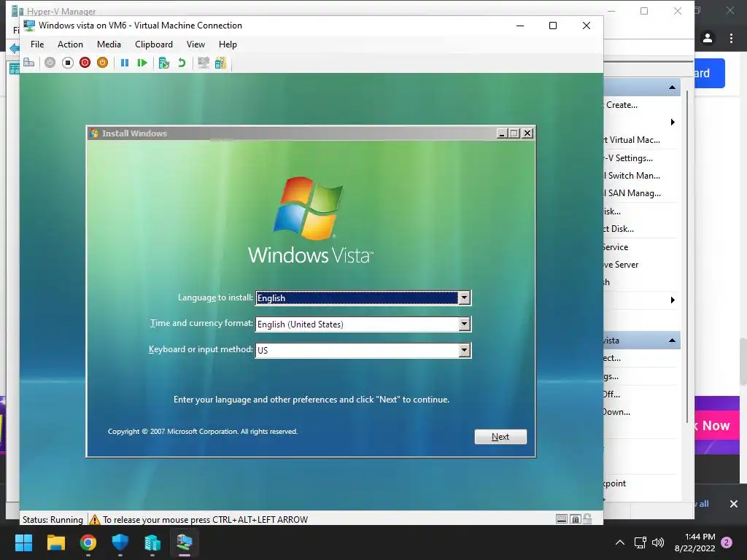The height and width of the screenshot is (560, 747).
Task: Click the padlock icon in VM status bar
Action: click(x=587, y=519)
